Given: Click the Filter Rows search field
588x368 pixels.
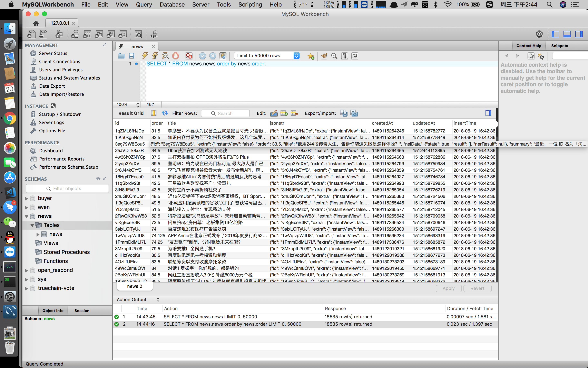Looking at the screenshot, I should (x=225, y=113).
